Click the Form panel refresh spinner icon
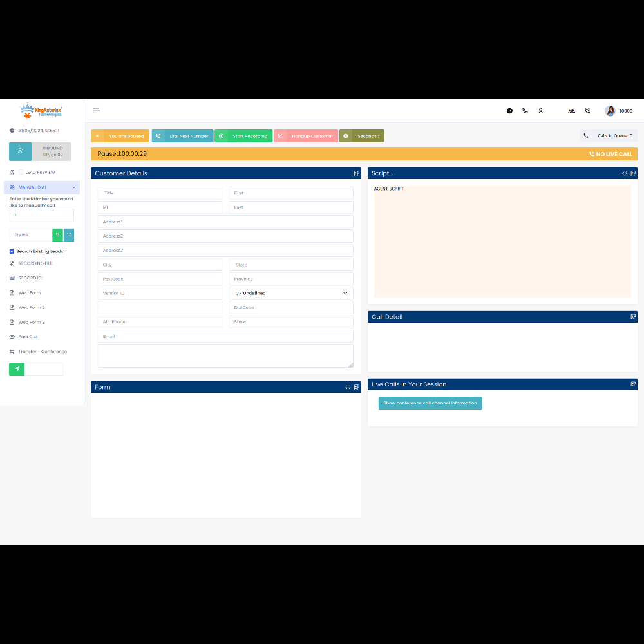This screenshot has width=644, height=644. pyautogui.click(x=348, y=387)
